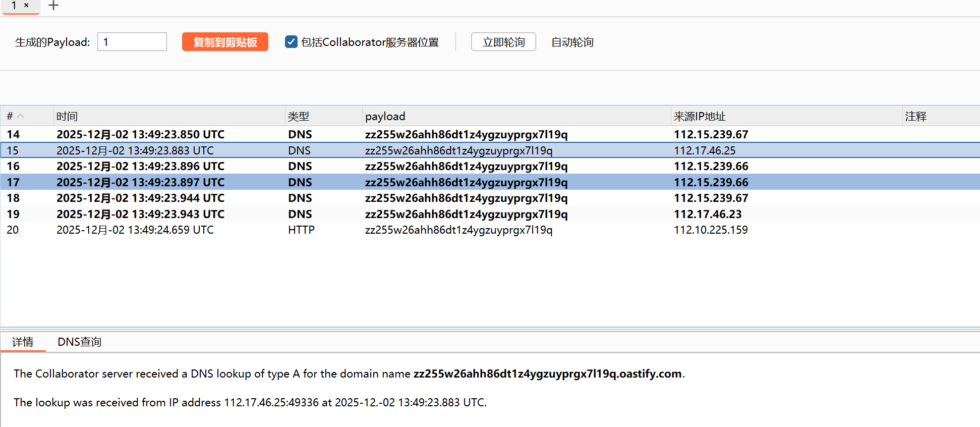Screen dimensions: 980x427
Task: Click the 来源IP地址 column header
Action: pyautogui.click(x=699, y=116)
